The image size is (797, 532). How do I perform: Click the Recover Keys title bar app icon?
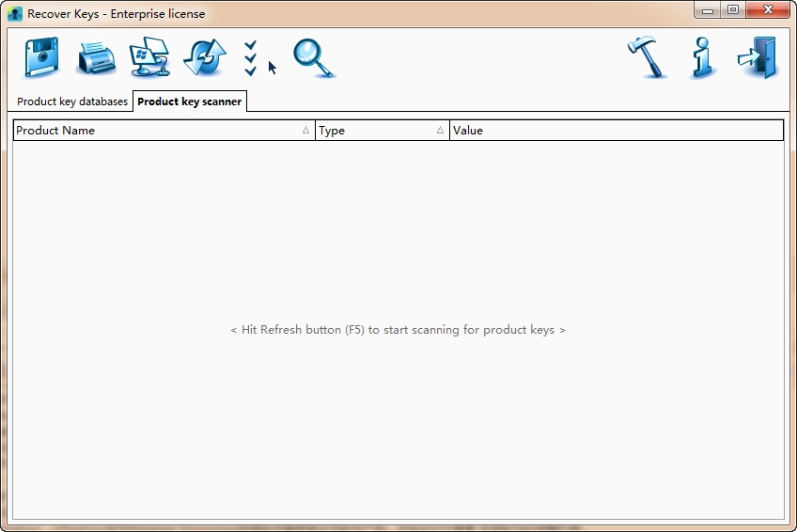[15, 14]
